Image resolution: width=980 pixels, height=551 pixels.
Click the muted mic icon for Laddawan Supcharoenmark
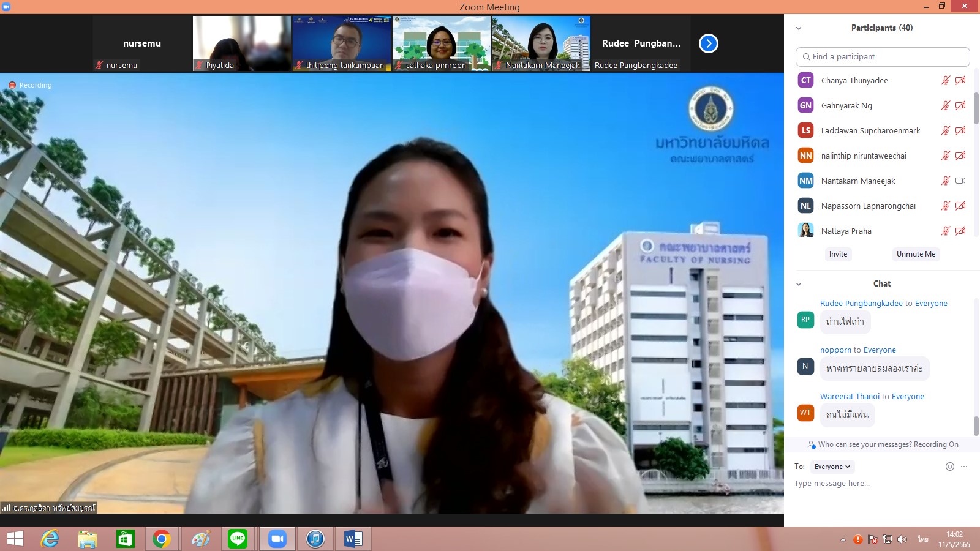(x=946, y=130)
